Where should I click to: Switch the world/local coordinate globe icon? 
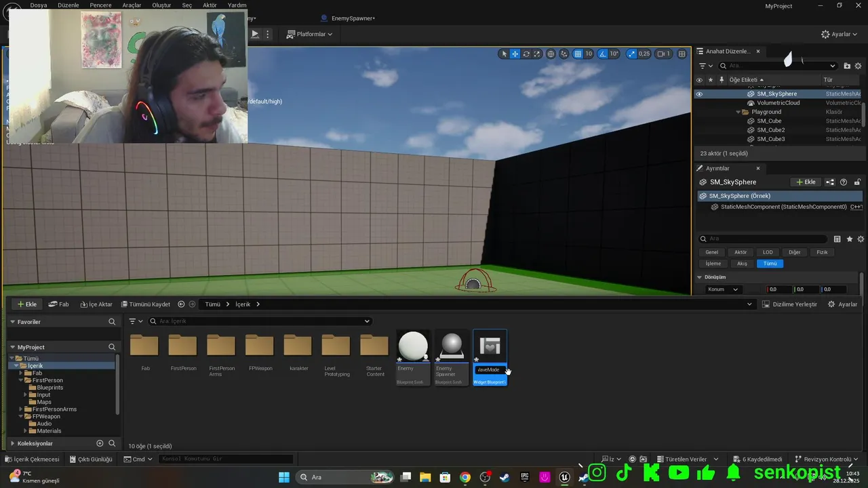tap(551, 54)
